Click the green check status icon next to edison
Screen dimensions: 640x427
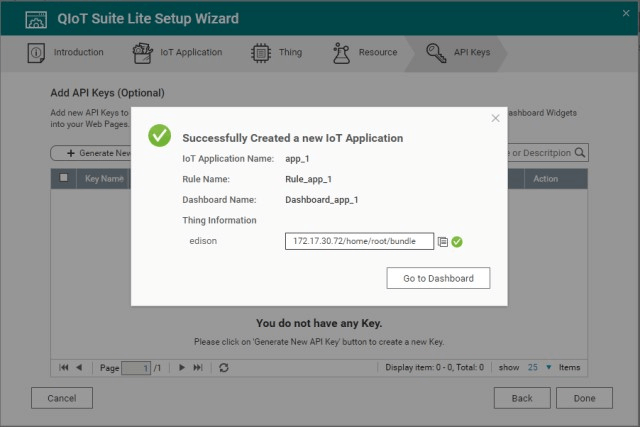457,242
